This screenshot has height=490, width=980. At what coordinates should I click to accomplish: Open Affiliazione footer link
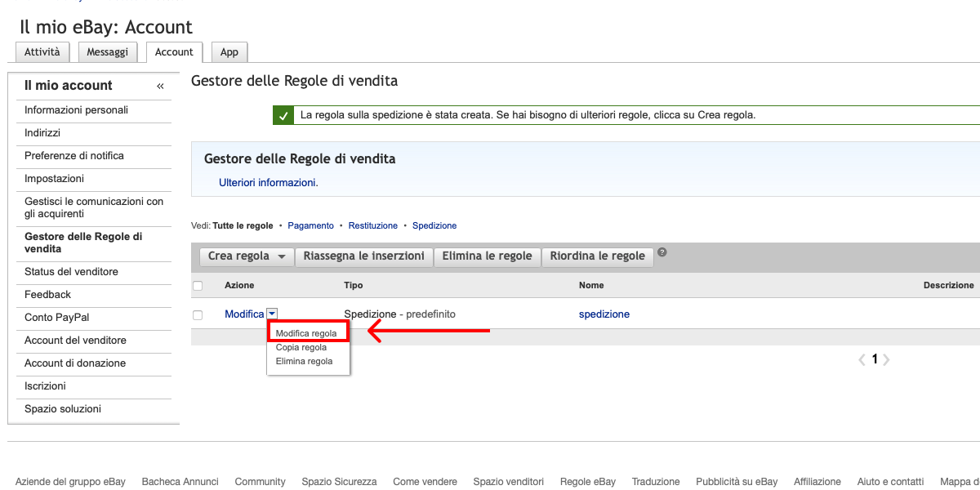pos(817,482)
